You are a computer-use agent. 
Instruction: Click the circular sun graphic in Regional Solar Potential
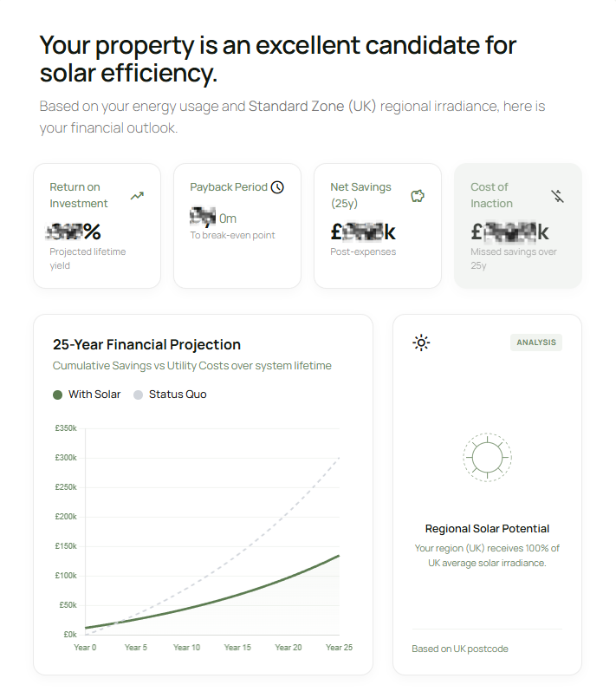click(x=487, y=457)
